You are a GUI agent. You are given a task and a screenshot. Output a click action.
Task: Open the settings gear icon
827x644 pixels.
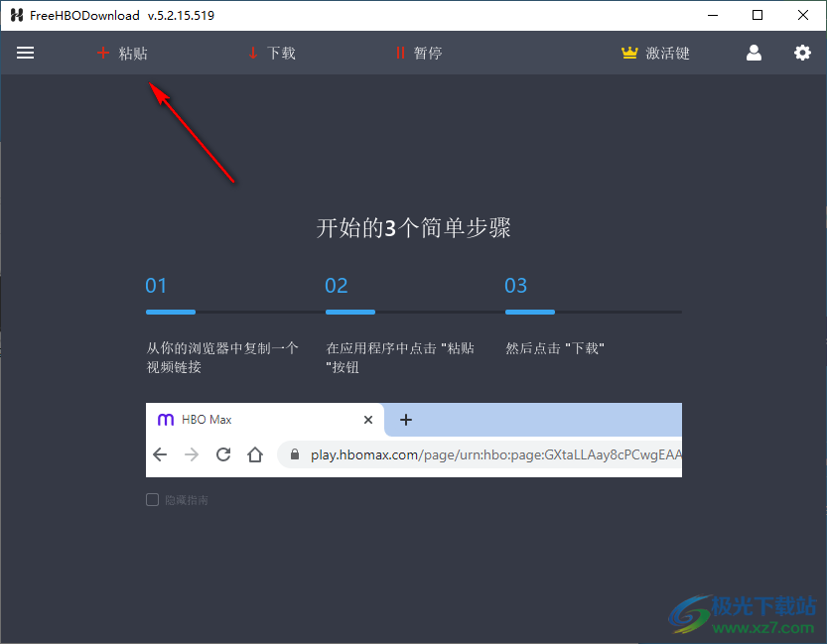click(802, 53)
